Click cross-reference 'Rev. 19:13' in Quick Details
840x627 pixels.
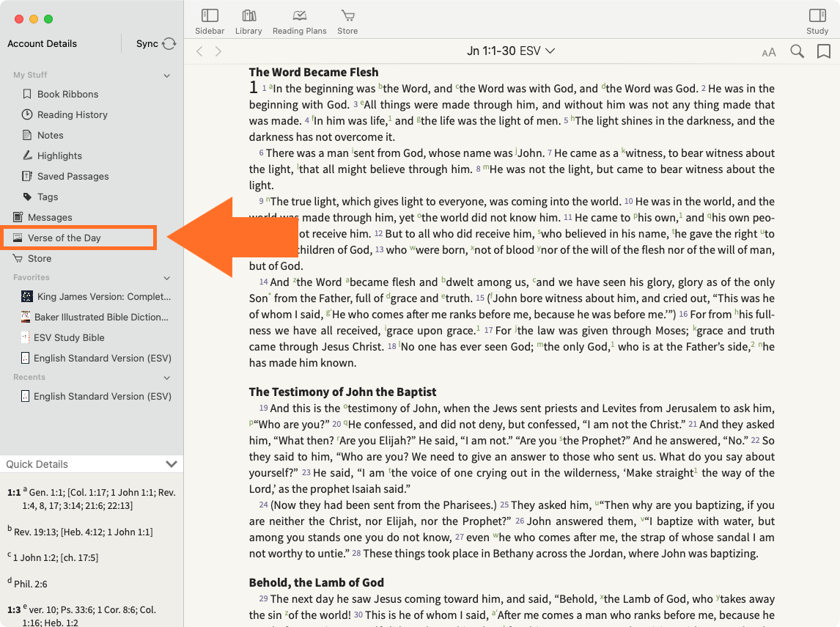36,532
